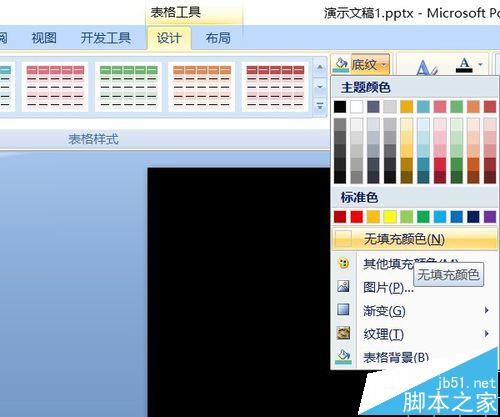Expand the 纹理 submenu arrow

pos(487,333)
